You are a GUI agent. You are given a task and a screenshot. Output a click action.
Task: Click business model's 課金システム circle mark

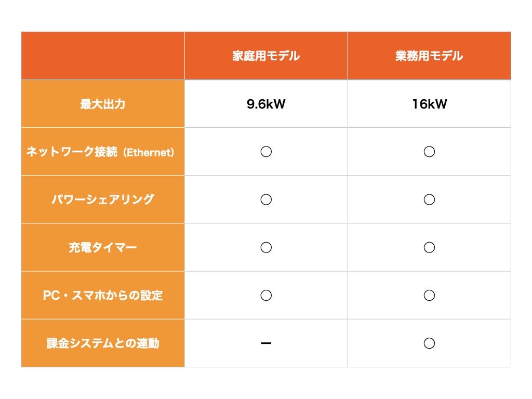click(429, 343)
